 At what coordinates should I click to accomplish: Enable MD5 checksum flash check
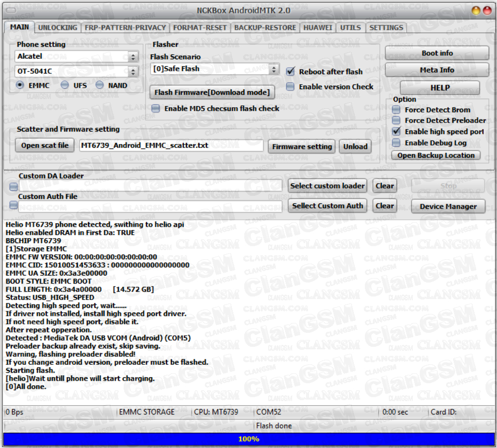(x=156, y=108)
